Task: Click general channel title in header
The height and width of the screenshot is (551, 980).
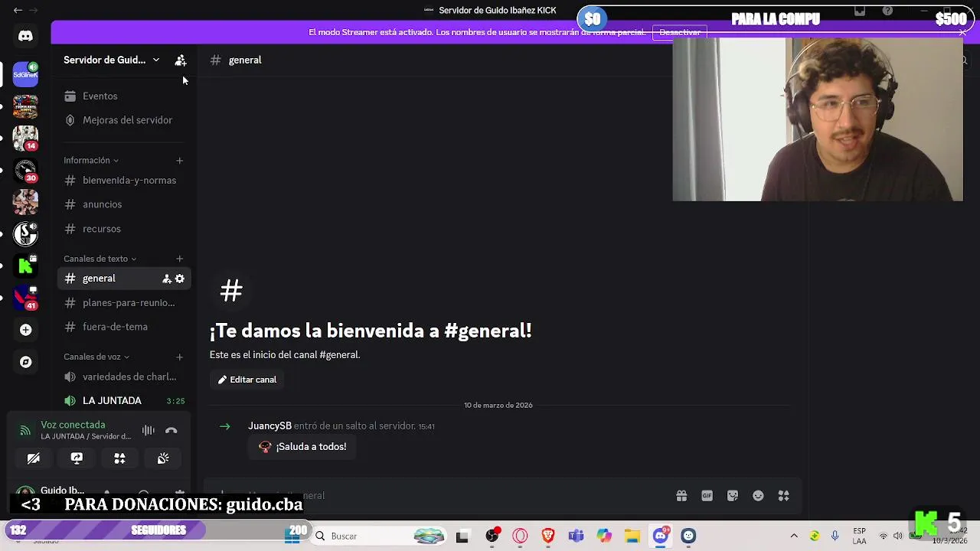Action: point(245,60)
